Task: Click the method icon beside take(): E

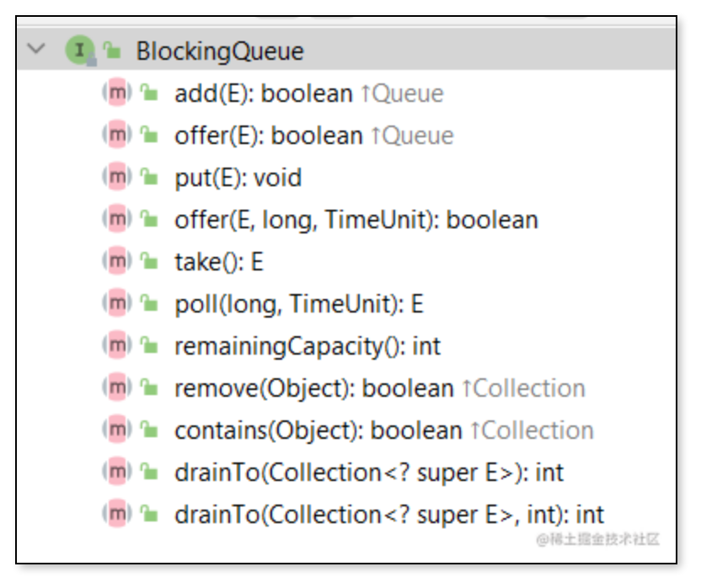Action: point(116,261)
